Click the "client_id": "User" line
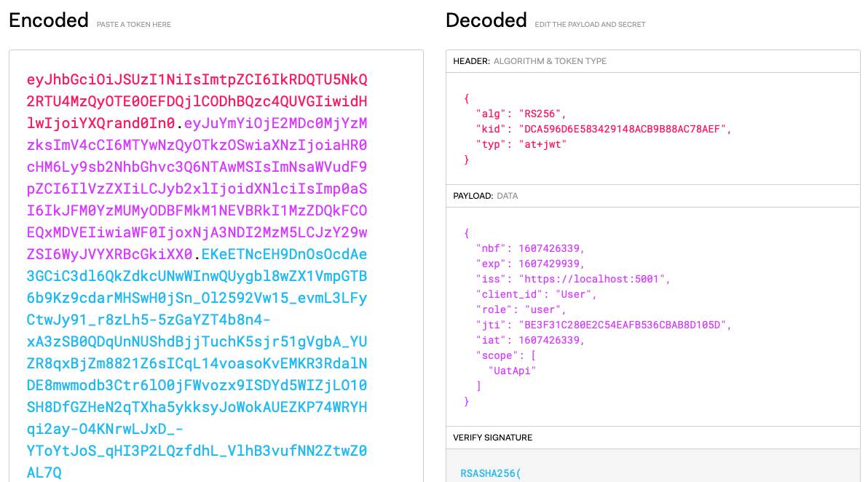This screenshot has height=482, width=868. click(x=537, y=294)
